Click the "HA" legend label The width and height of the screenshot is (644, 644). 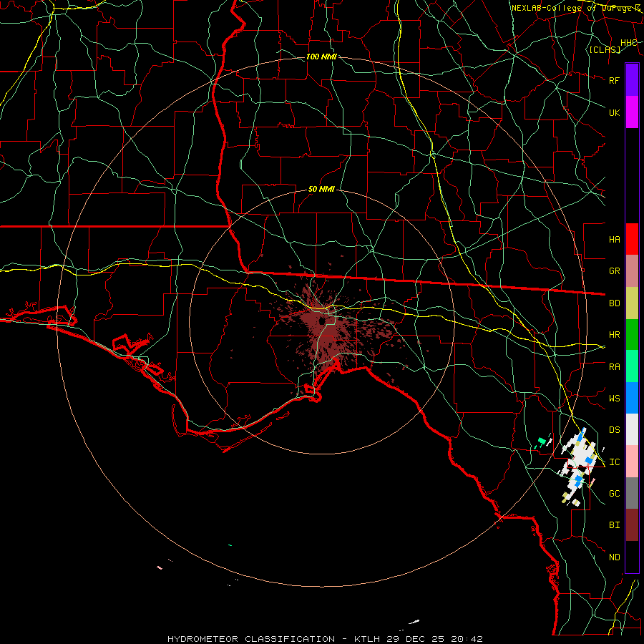pos(614,239)
